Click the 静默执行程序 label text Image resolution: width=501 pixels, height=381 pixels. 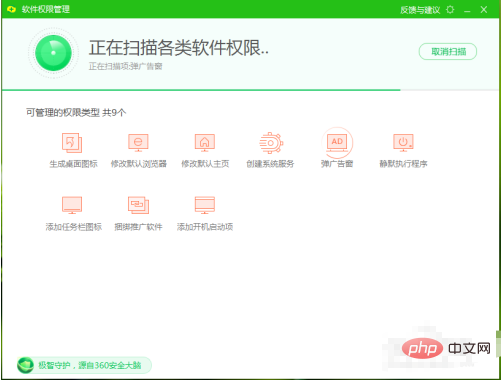(x=403, y=164)
